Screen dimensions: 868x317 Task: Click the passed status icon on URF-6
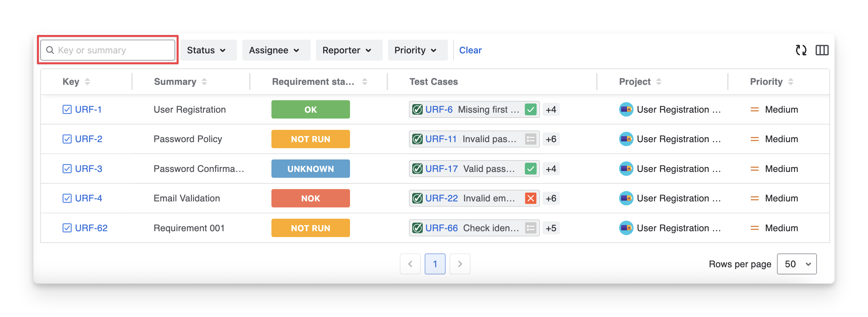[530, 109]
